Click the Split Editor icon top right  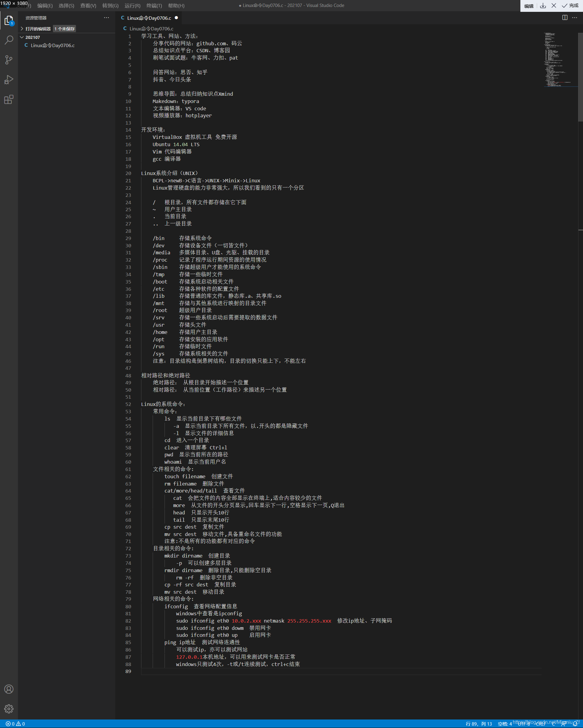[x=565, y=18]
